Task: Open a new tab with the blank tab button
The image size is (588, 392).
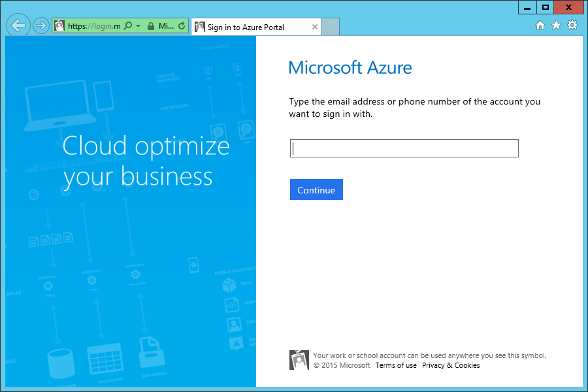Action: (331, 27)
